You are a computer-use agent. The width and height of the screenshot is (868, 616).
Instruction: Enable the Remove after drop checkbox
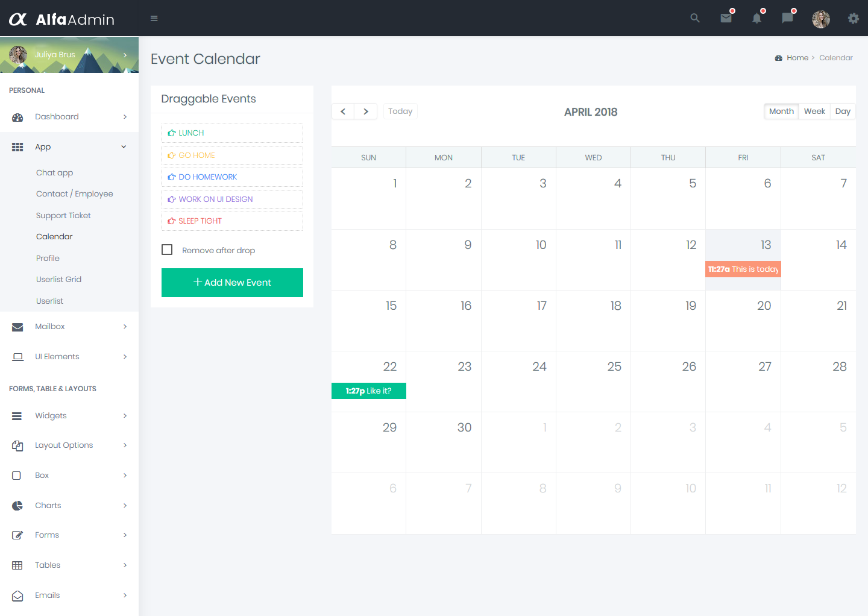point(167,249)
